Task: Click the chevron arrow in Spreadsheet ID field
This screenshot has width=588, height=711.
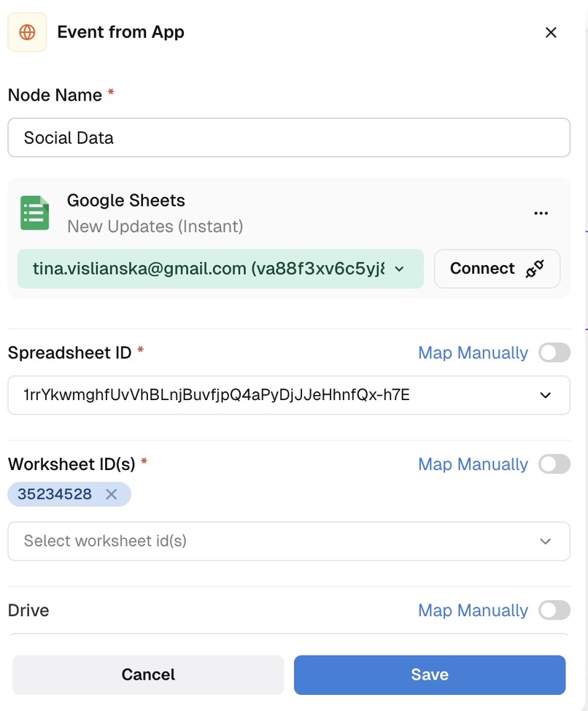Action: coord(546,396)
